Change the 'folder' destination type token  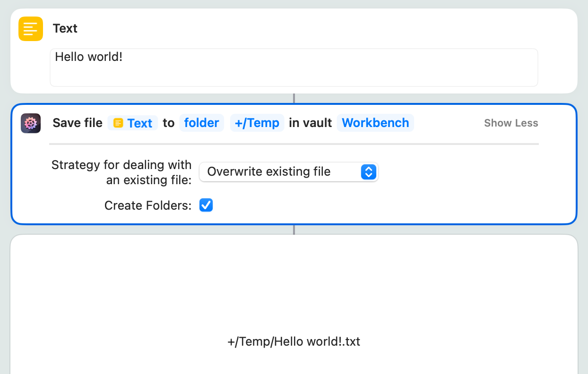pos(201,123)
